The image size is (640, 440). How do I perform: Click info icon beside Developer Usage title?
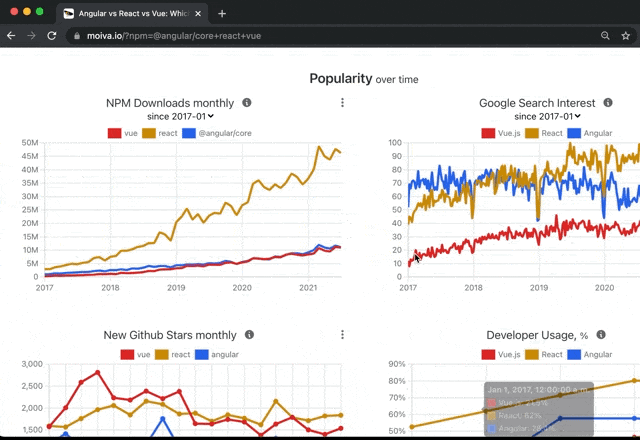point(602,335)
